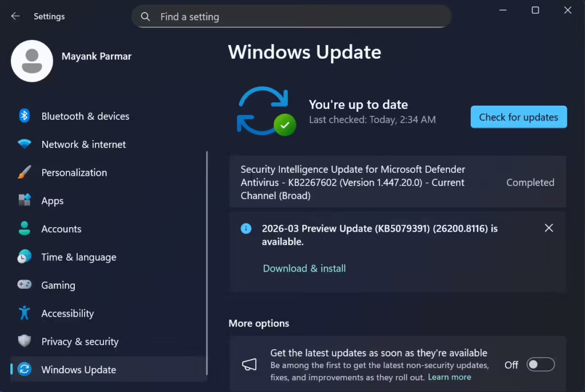Click the megaphone icon under More options
The height and width of the screenshot is (392, 585).
(249, 363)
